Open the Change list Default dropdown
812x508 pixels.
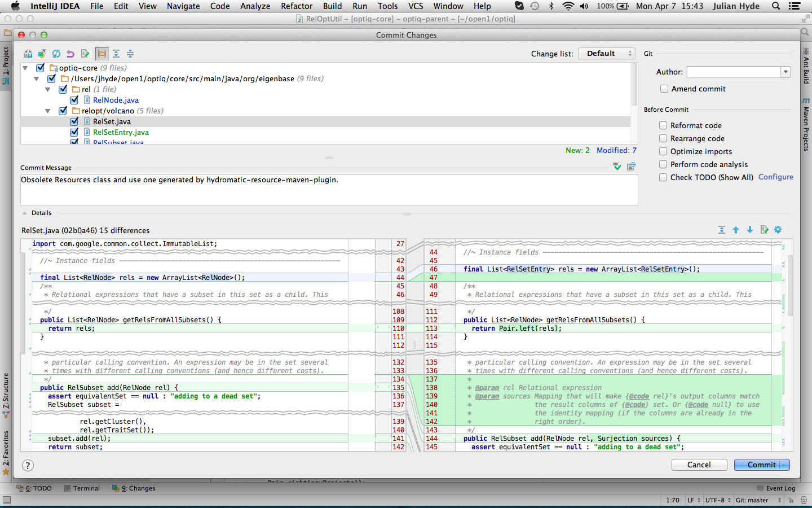(607, 53)
